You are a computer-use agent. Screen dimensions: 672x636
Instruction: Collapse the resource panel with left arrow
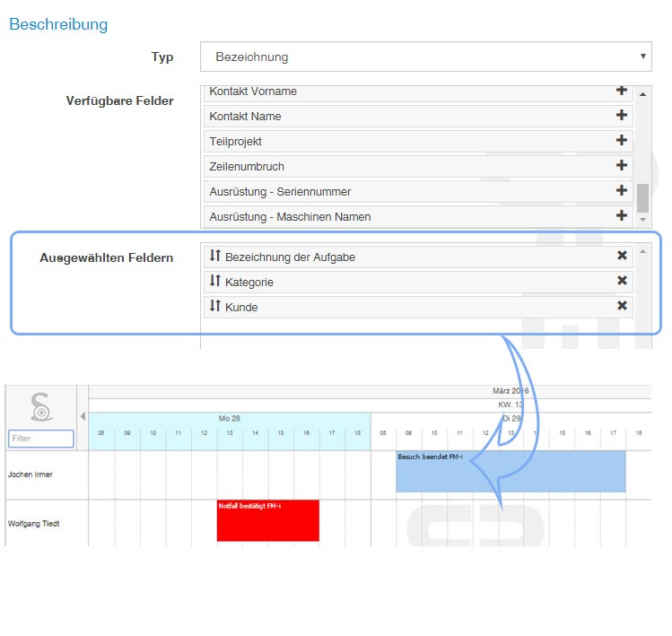coord(83,416)
